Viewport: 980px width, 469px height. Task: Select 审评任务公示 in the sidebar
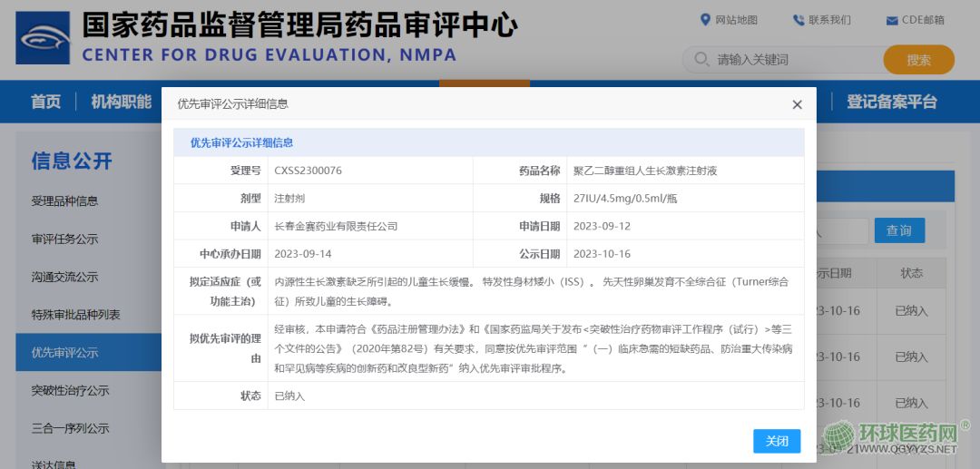click(x=64, y=239)
